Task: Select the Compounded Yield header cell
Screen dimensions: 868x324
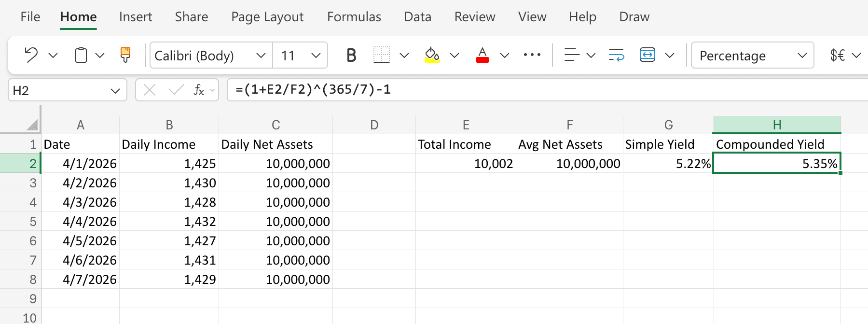Action: (x=777, y=144)
